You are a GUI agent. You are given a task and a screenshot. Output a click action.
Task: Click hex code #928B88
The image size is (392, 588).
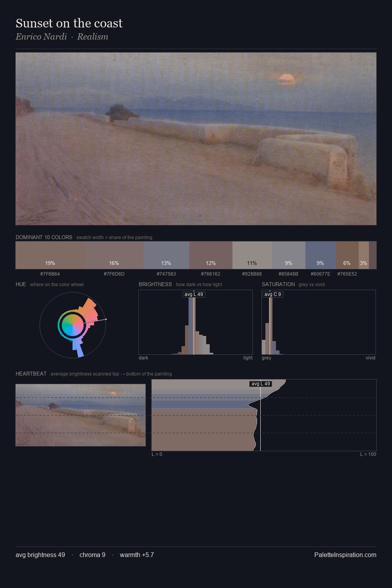[x=252, y=274]
